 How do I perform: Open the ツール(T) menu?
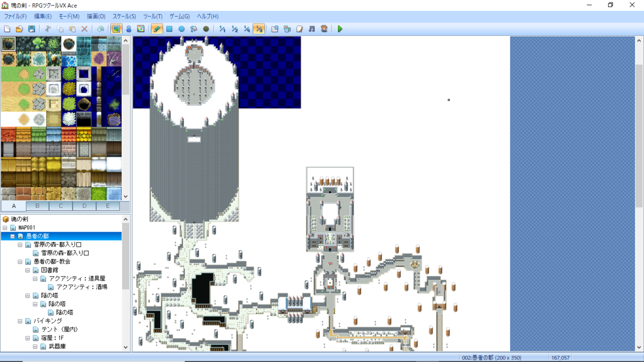tap(153, 17)
